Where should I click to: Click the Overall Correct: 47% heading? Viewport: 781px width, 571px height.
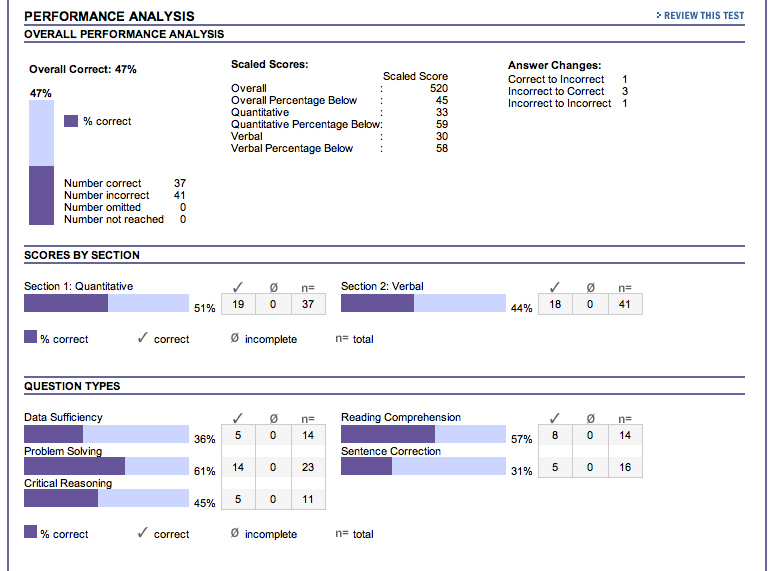point(83,69)
